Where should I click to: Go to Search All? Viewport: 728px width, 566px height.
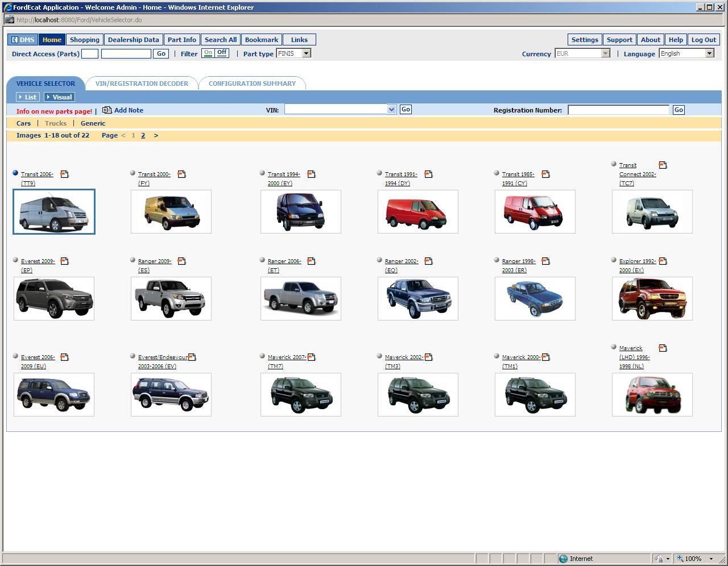[x=221, y=40]
